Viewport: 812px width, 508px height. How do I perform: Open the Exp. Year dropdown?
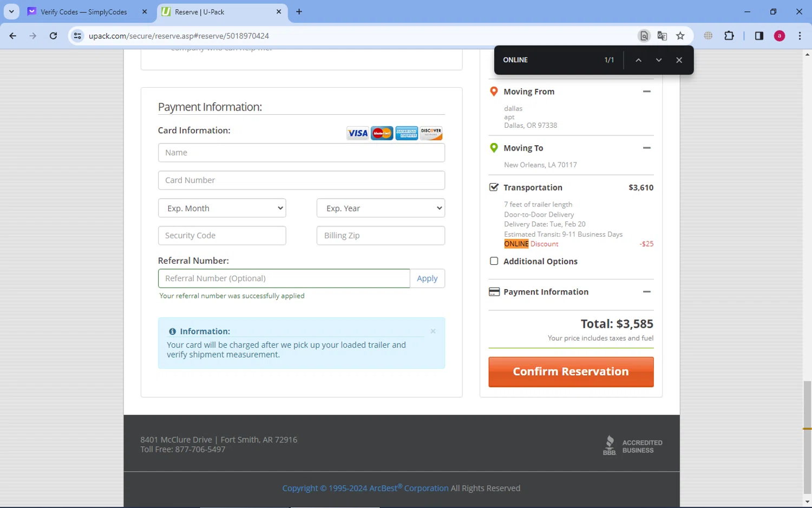pyautogui.click(x=381, y=208)
